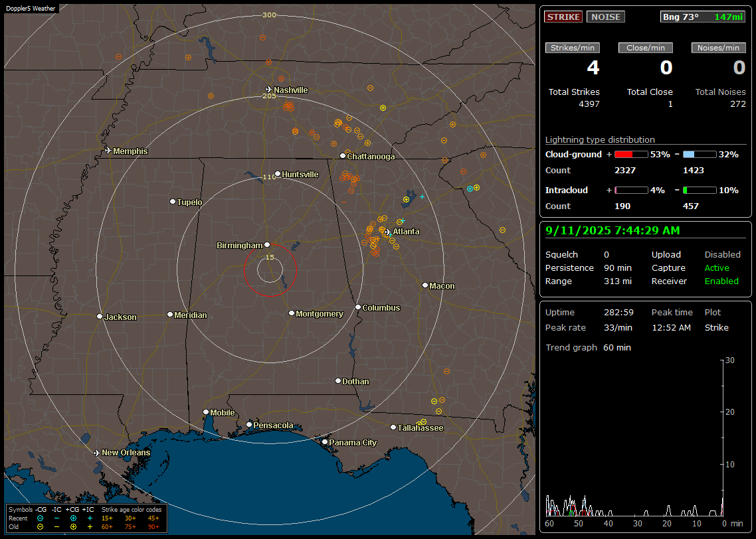Click the Persistence value 90 min
The image size is (756, 539).
tap(618, 268)
